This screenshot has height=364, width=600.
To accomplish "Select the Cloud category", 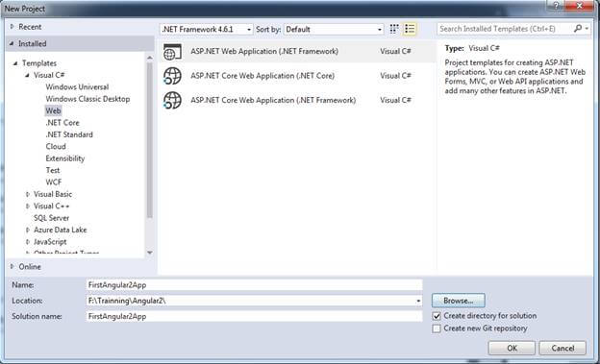I will point(56,146).
